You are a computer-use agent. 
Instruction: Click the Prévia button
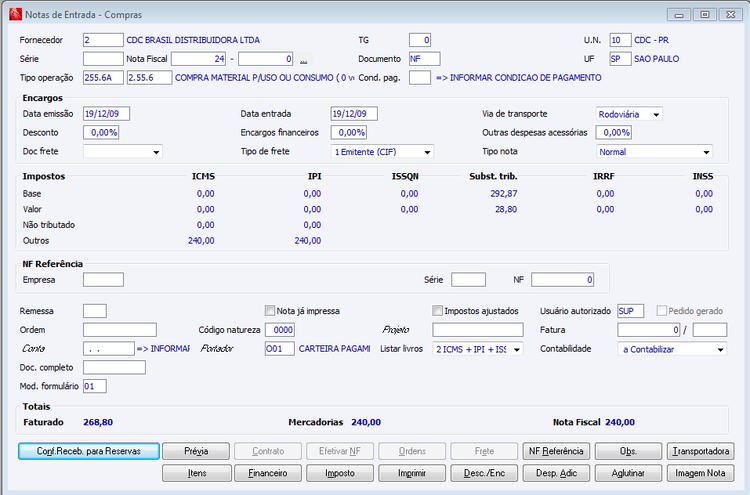coord(196,451)
